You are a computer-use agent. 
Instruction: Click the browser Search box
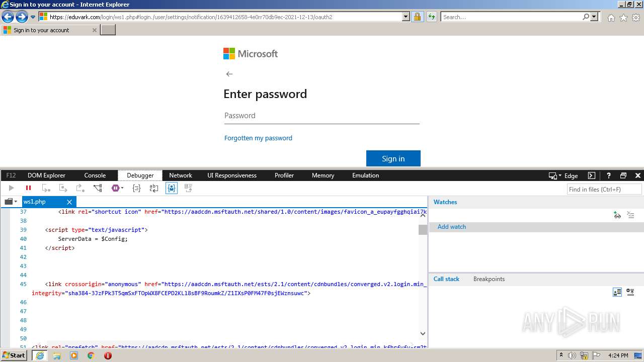coord(512,17)
